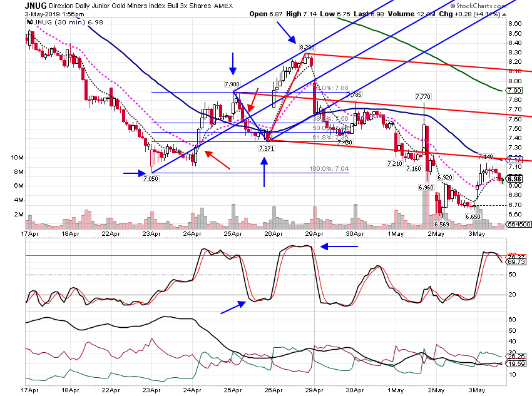This screenshot has width=532, height=396.
Task: Click the 564500 volume value tag
Action: point(518,225)
